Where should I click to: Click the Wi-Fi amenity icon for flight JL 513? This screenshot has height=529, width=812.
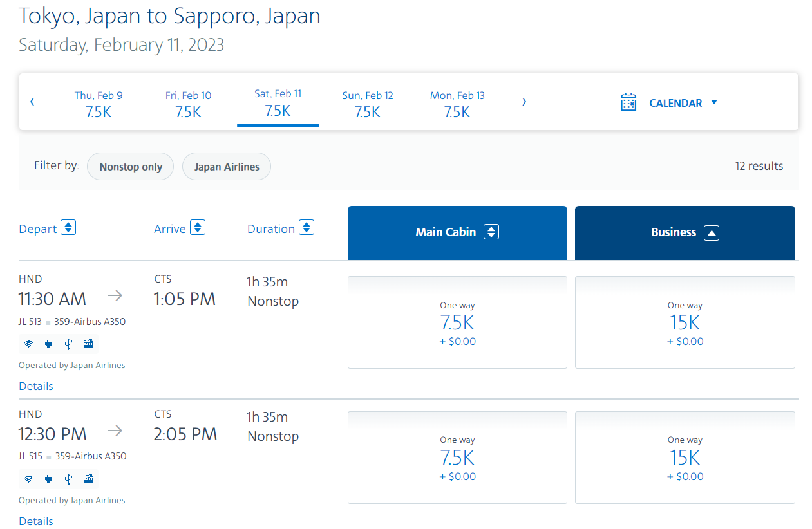[x=28, y=344]
